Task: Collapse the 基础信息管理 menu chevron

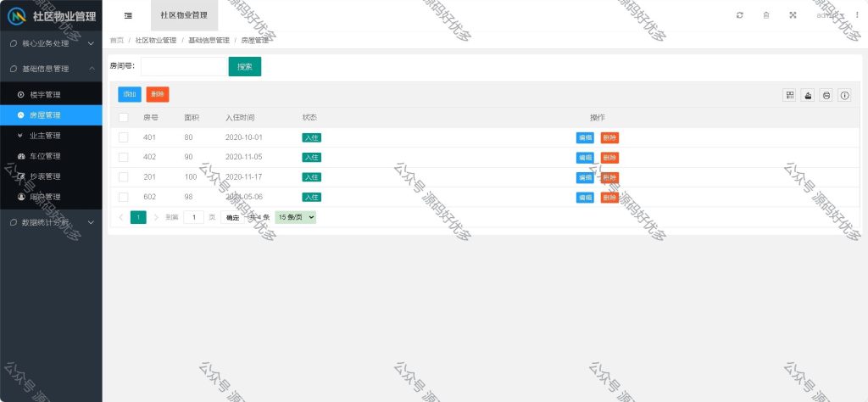Action: click(92, 69)
